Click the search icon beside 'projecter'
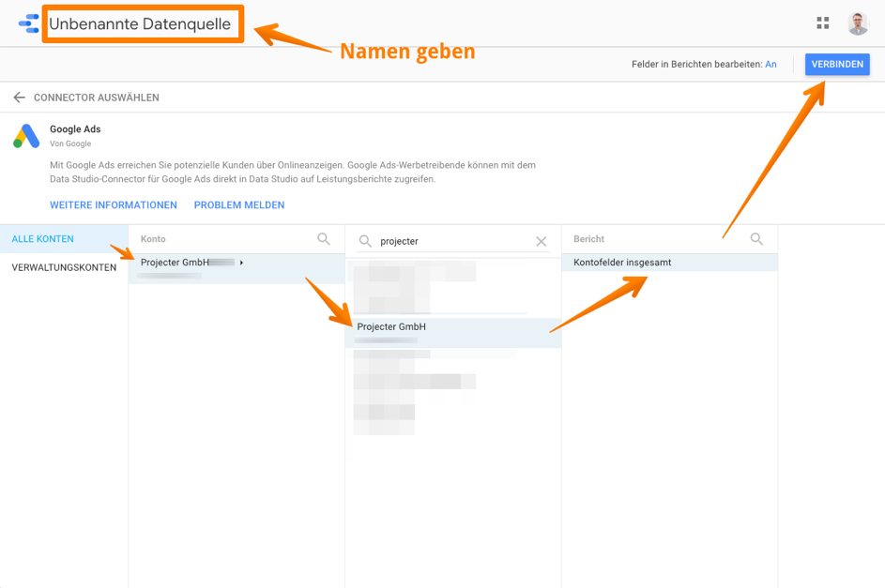Image resolution: width=885 pixels, height=588 pixels. 365,241
